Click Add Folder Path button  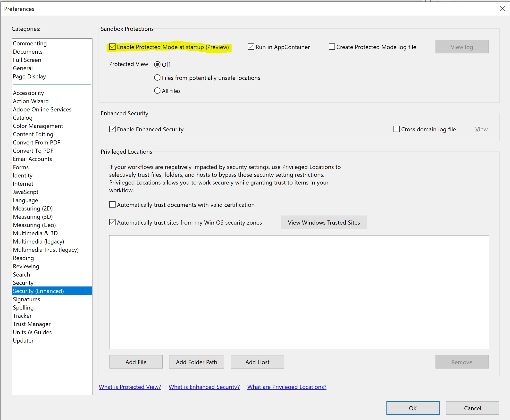[196, 362]
